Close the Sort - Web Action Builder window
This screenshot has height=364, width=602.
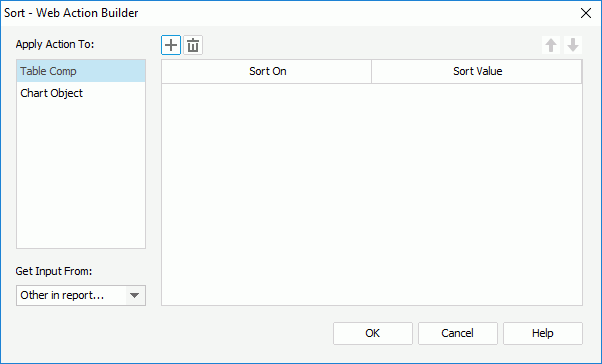[x=586, y=13]
